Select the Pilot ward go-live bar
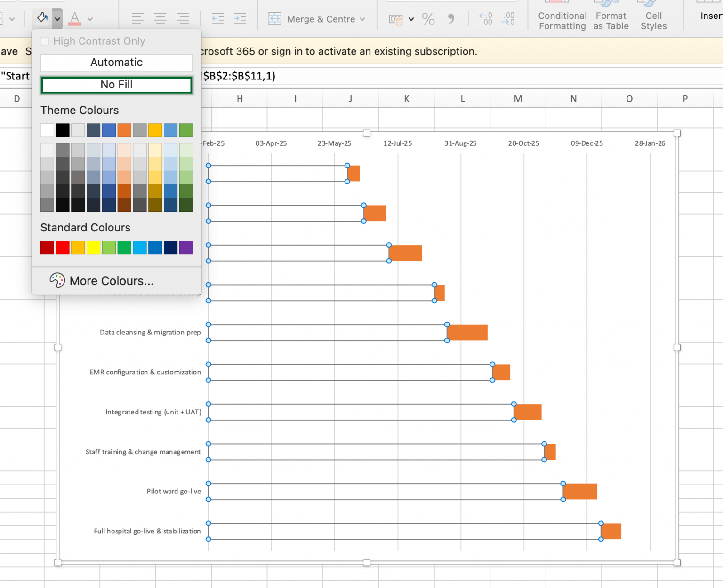 tap(580, 491)
